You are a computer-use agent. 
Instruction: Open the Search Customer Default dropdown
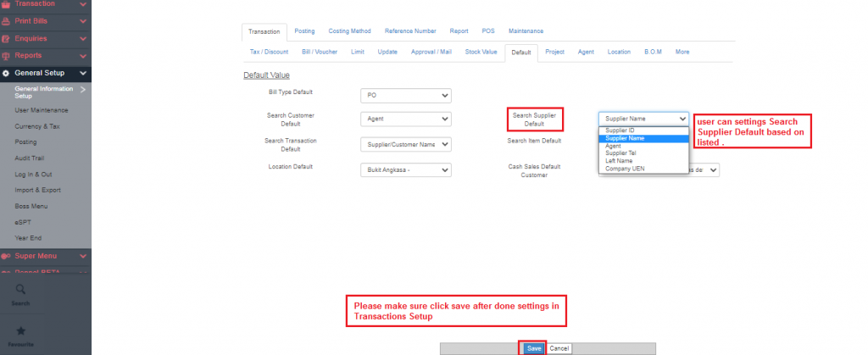pos(405,119)
